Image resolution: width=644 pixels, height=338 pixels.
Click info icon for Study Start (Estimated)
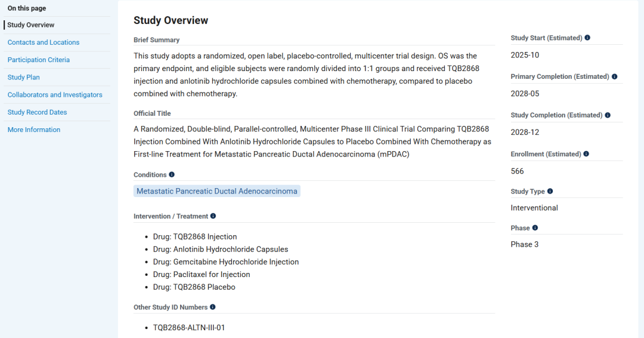pos(587,38)
